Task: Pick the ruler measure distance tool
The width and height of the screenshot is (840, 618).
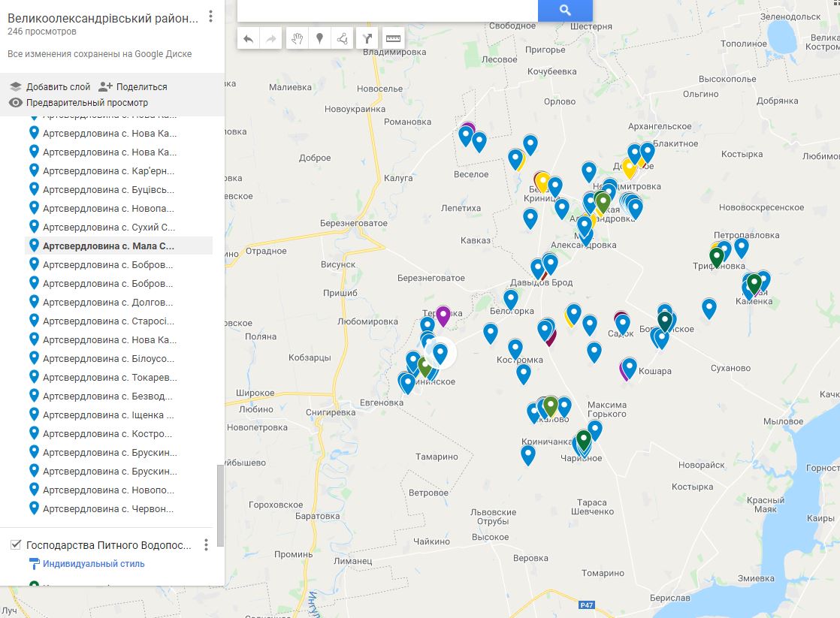Action: tap(393, 38)
